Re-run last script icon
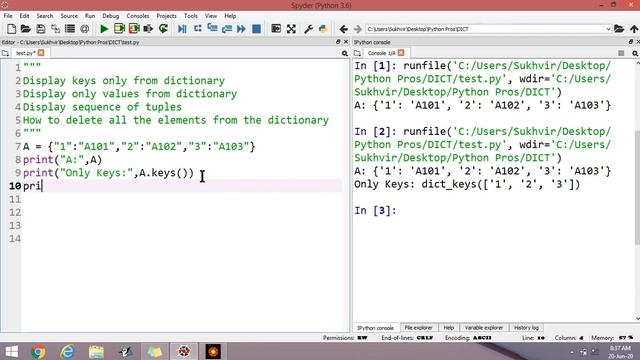The width and height of the screenshot is (640, 360). 164,29
